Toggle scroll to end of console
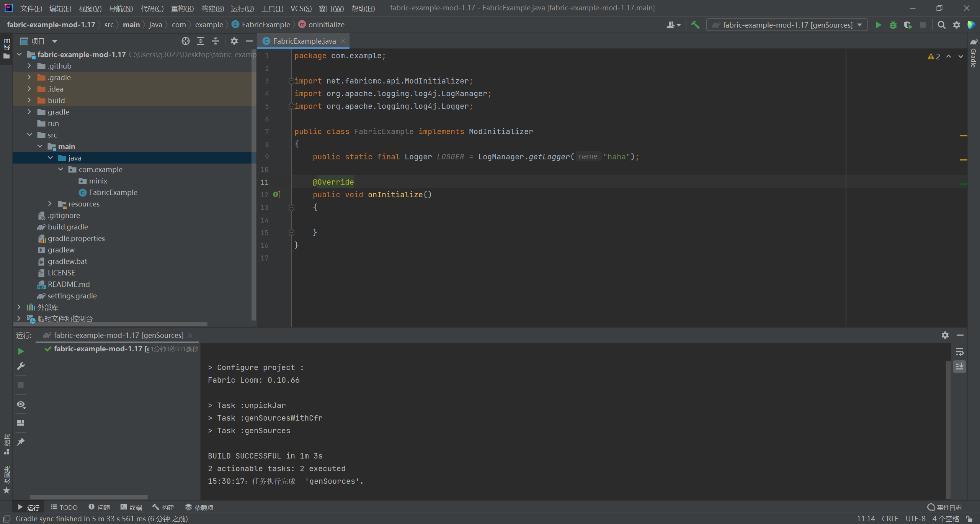Viewport: 980px width, 524px height. tap(960, 367)
